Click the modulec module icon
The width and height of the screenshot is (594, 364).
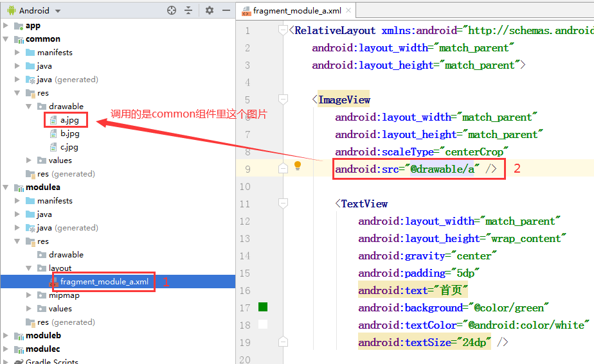(x=19, y=349)
